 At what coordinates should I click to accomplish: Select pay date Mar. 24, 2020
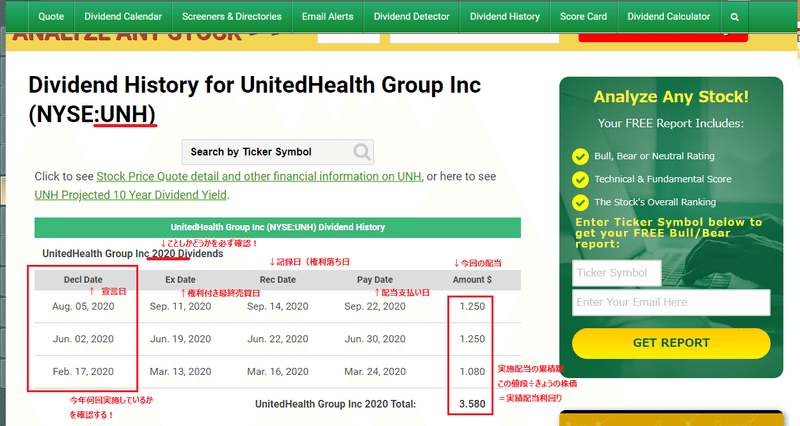[x=375, y=371]
